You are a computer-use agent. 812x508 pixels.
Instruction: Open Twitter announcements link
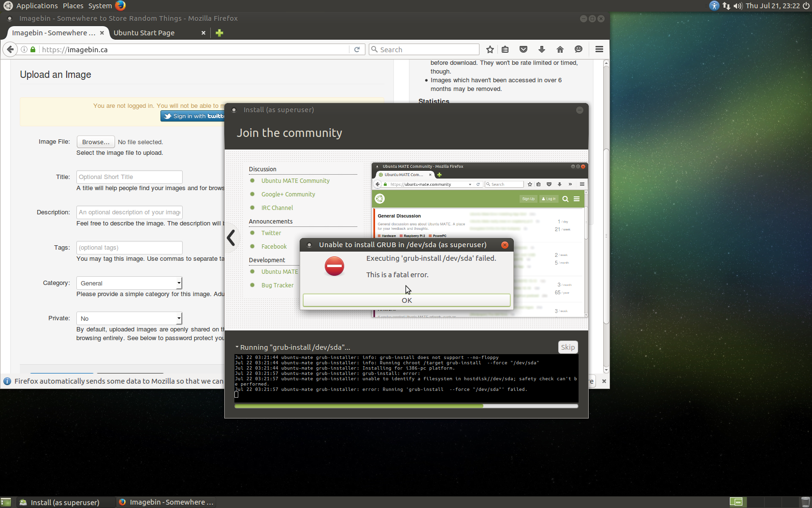(271, 233)
